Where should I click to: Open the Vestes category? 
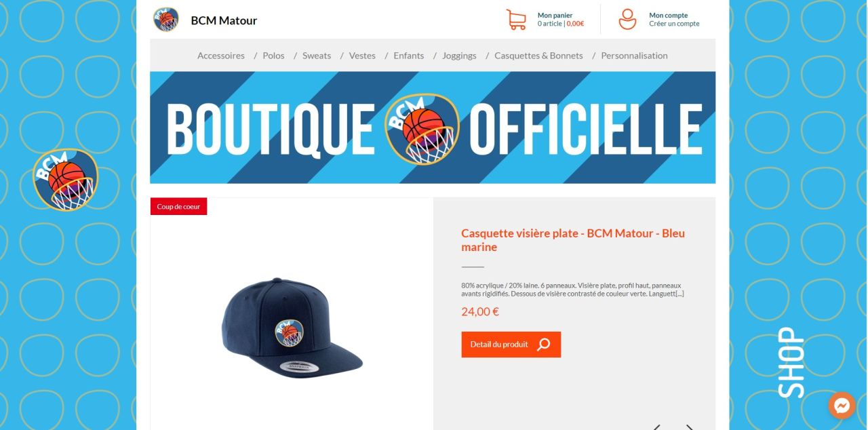pyautogui.click(x=362, y=56)
